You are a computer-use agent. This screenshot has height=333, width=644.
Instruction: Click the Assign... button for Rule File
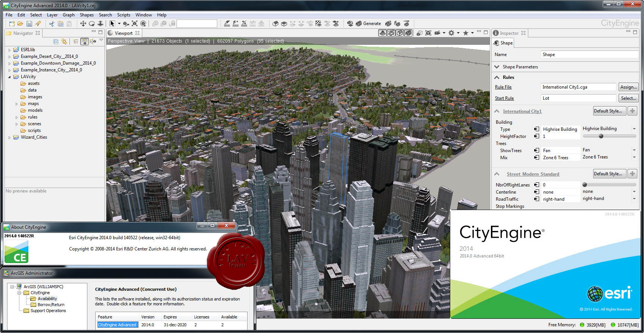pos(629,87)
